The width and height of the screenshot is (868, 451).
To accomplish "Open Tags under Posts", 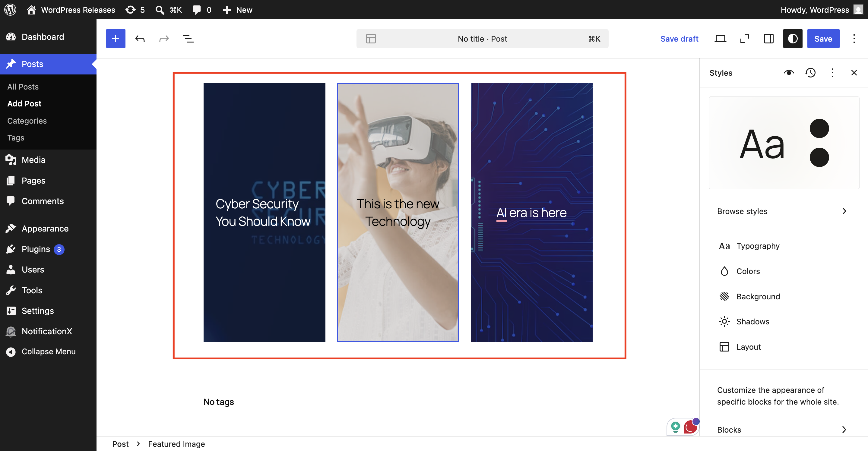I will (16, 138).
